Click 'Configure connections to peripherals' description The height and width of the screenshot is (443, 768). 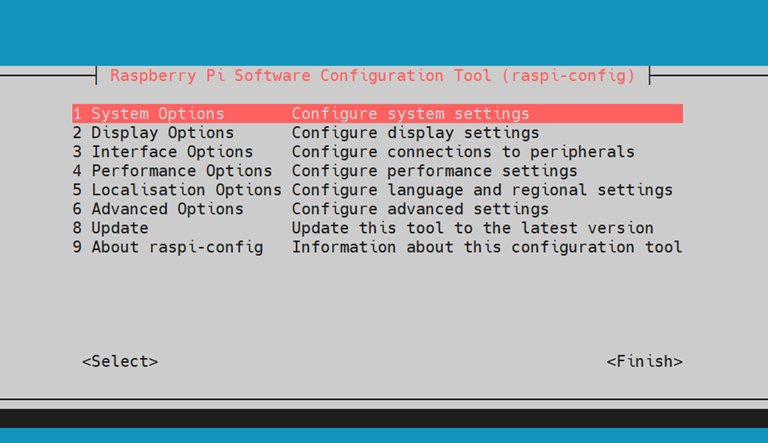point(463,152)
